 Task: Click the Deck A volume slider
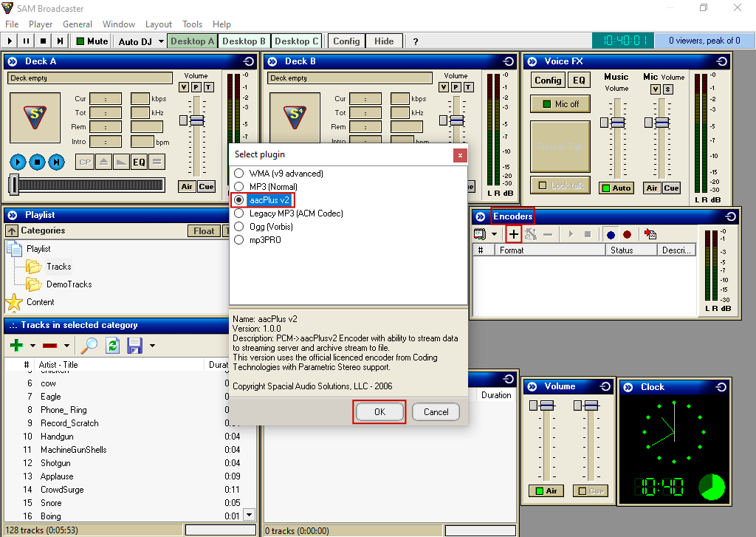(196, 120)
